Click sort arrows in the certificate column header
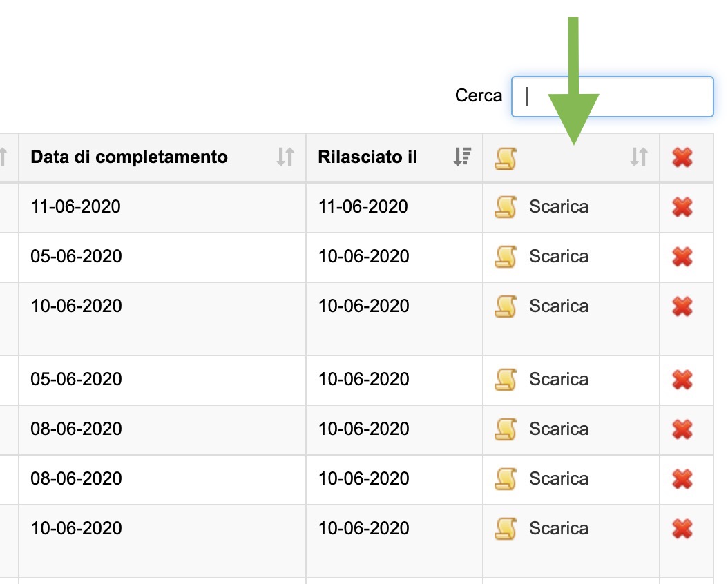 coord(639,157)
